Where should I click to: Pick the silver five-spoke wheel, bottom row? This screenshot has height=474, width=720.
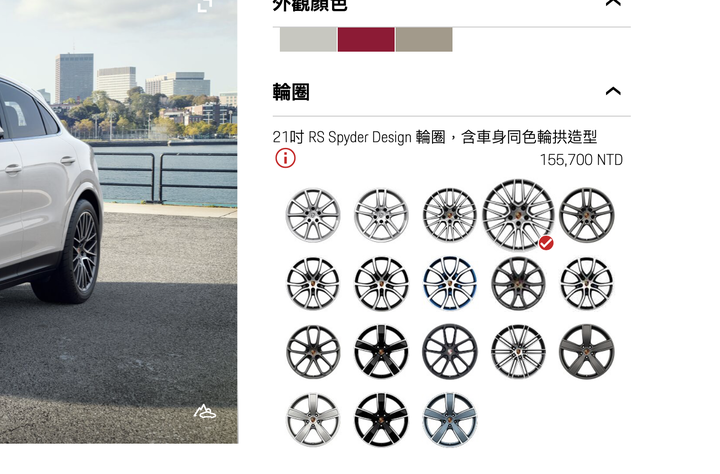pos(313,420)
